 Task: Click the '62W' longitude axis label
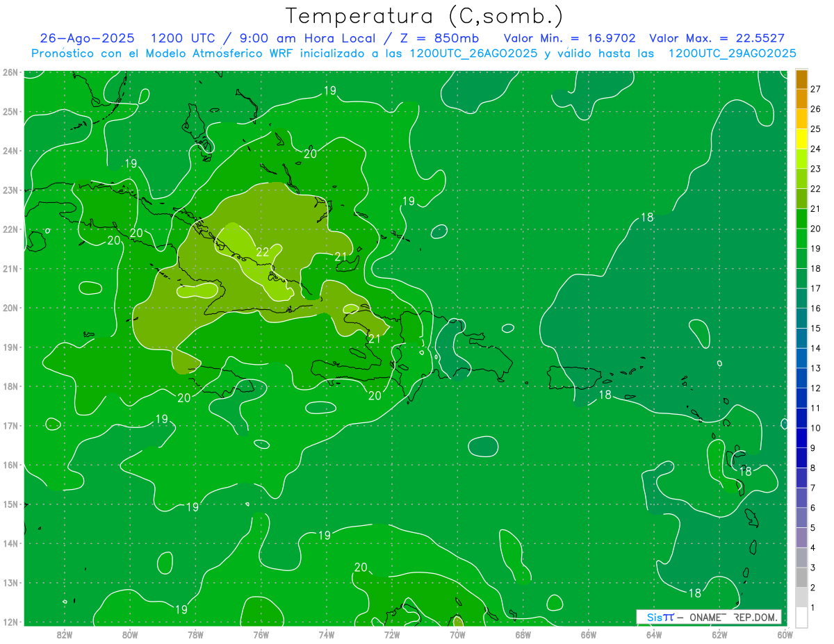coord(719,634)
